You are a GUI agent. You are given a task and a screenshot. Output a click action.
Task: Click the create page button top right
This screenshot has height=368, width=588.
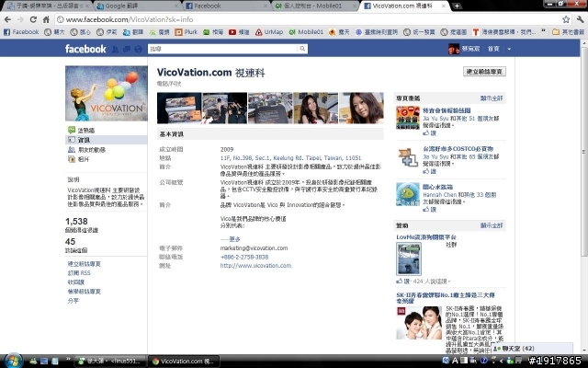tap(484, 72)
